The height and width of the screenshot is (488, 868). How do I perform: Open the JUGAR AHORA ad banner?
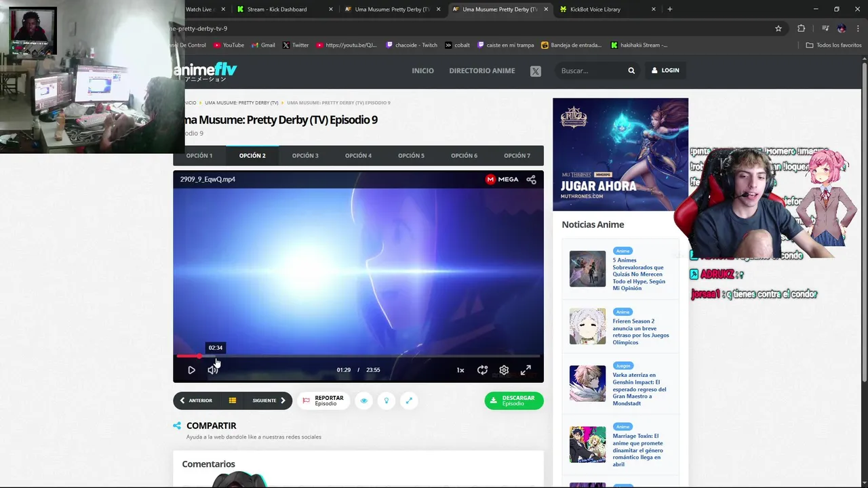(x=620, y=155)
